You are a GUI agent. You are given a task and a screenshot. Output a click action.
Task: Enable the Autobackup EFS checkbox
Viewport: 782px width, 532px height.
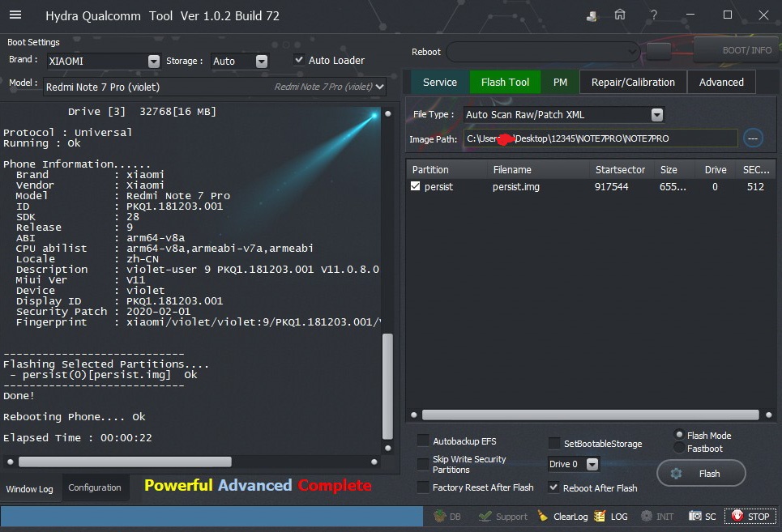(423, 440)
